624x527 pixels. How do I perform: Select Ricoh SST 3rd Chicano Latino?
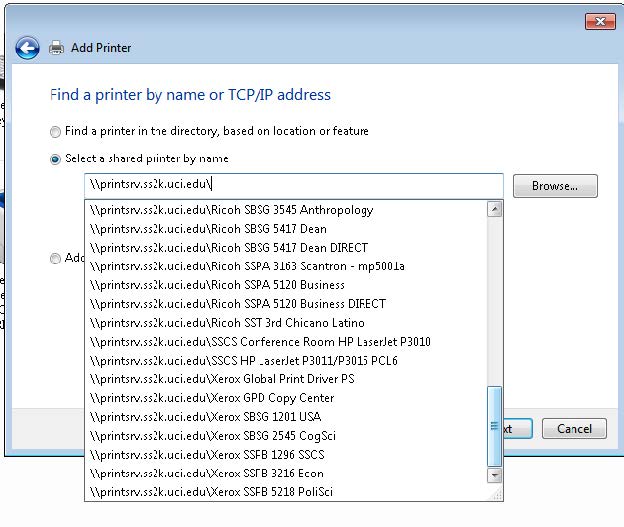(227, 323)
